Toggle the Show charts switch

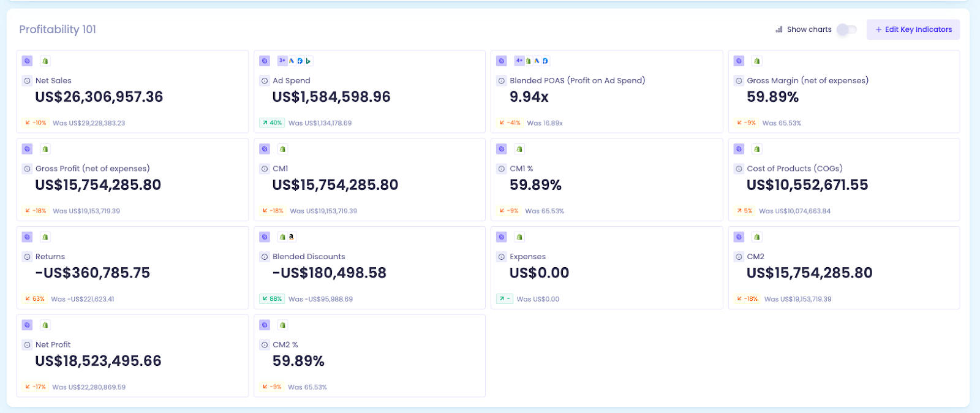point(846,29)
